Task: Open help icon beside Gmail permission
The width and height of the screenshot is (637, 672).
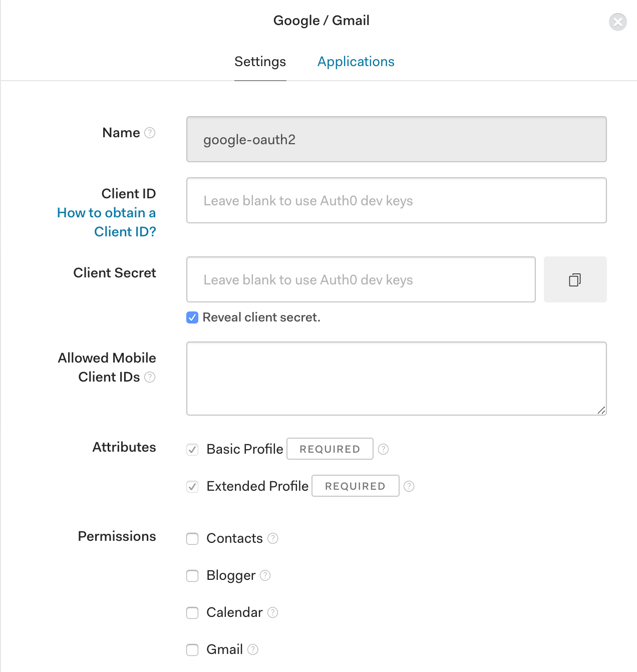Action: click(253, 649)
